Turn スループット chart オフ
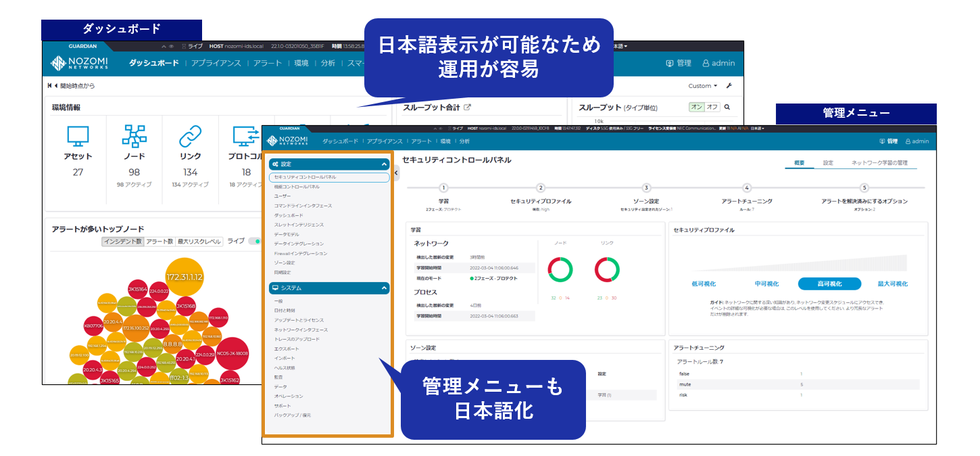 click(x=712, y=107)
